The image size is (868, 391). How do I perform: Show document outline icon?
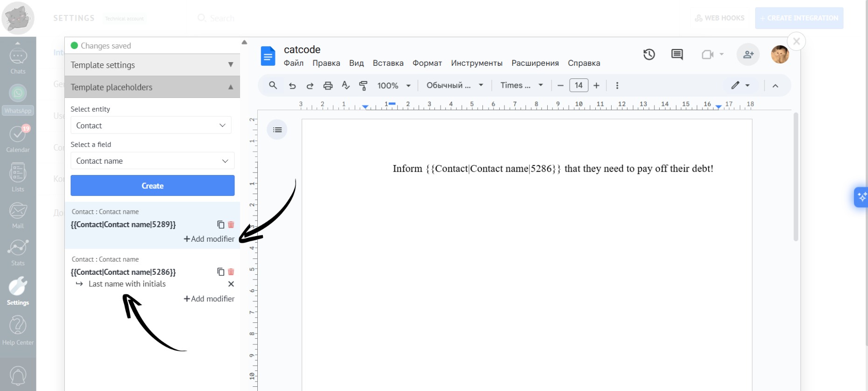pos(277,130)
